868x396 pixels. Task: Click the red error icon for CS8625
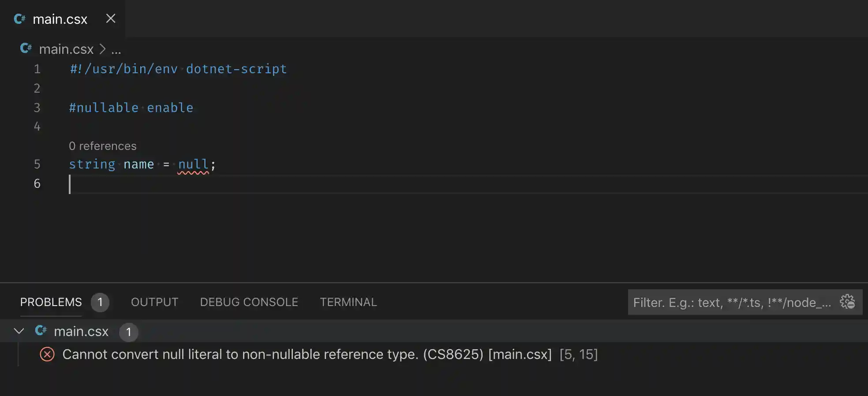click(x=47, y=355)
